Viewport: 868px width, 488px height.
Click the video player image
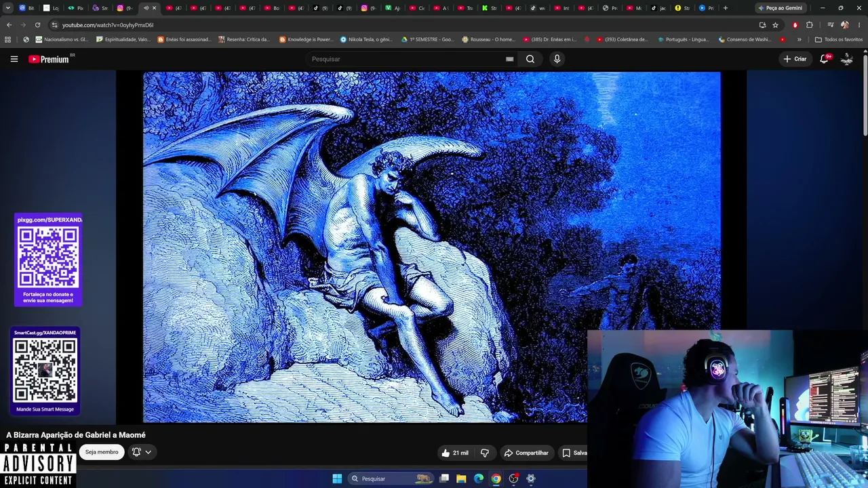(x=431, y=247)
